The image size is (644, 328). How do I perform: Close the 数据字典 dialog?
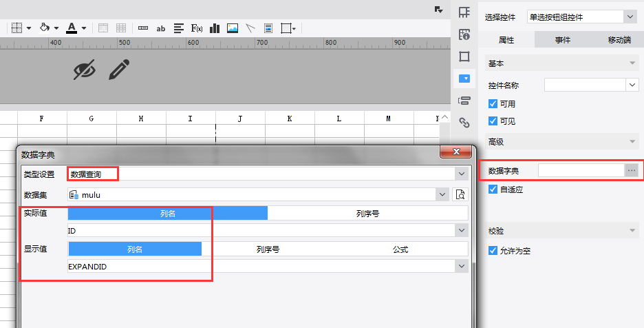coord(456,152)
